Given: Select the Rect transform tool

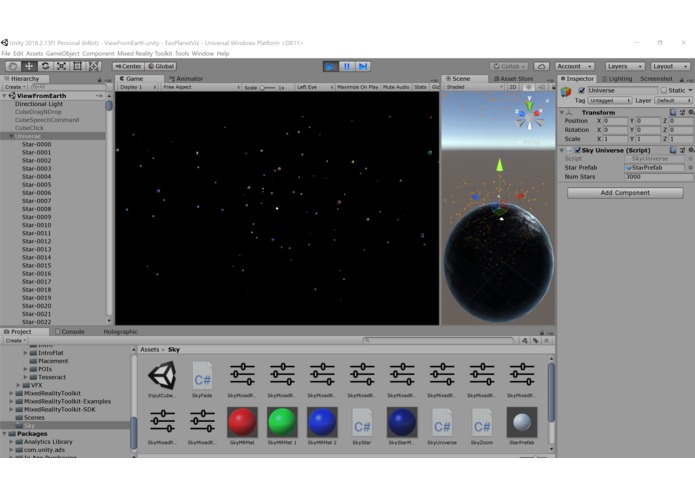Looking at the screenshot, I should coord(78,66).
